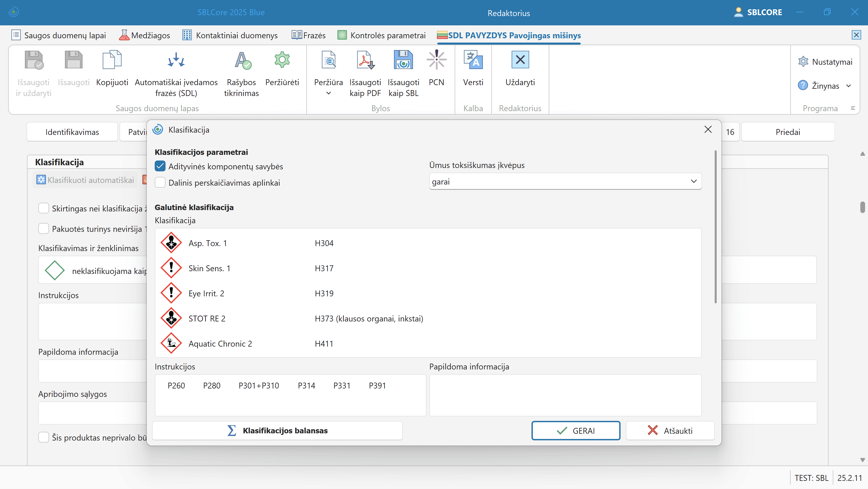
Task: Open Klasifikacijos balansas
Action: (277, 431)
